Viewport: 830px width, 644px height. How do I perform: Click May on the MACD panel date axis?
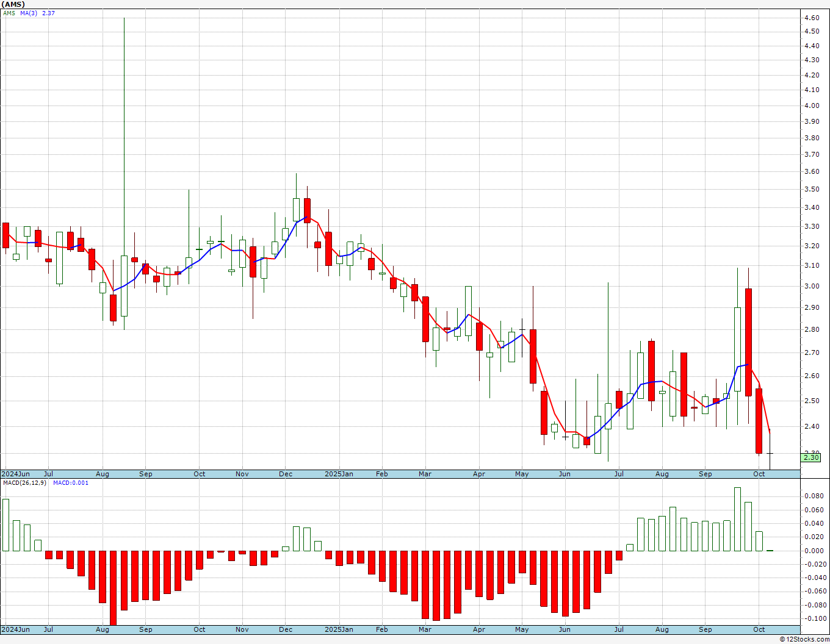pyautogui.click(x=522, y=629)
